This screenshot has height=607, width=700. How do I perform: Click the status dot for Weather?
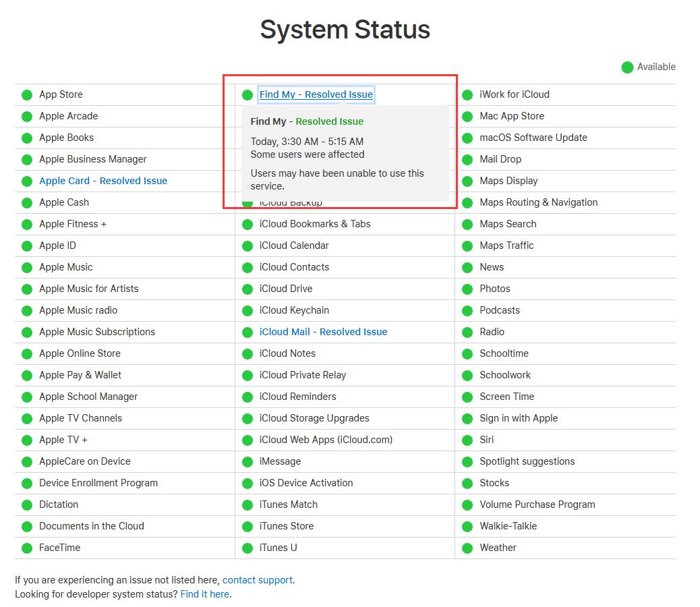(x=467, y=548)
